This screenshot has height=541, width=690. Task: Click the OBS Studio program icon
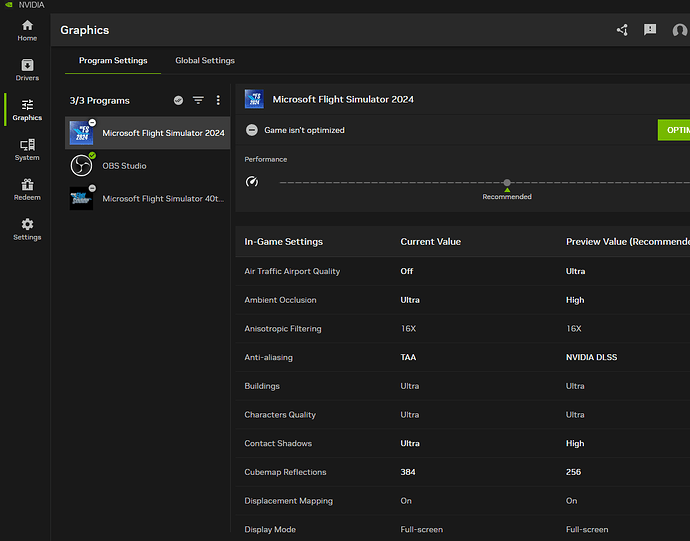(x=81, y=166)
